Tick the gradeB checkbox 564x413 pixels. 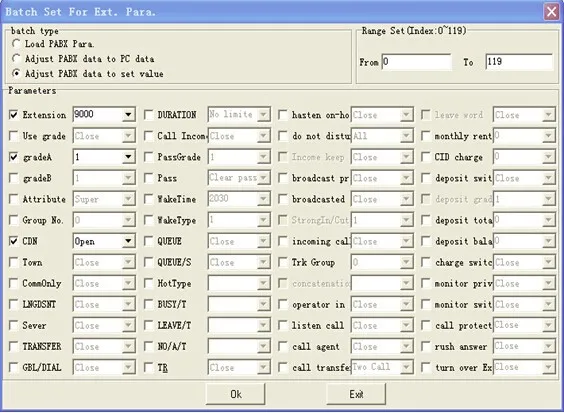(14, 178)
